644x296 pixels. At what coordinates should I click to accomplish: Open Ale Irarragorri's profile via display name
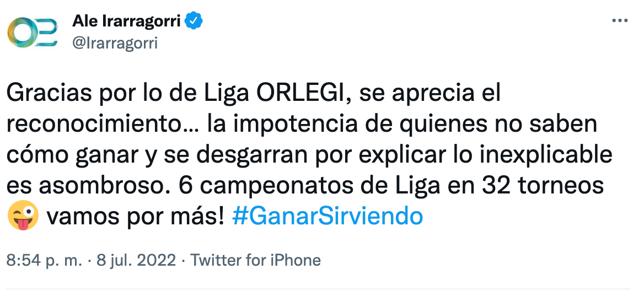[127, 21]
